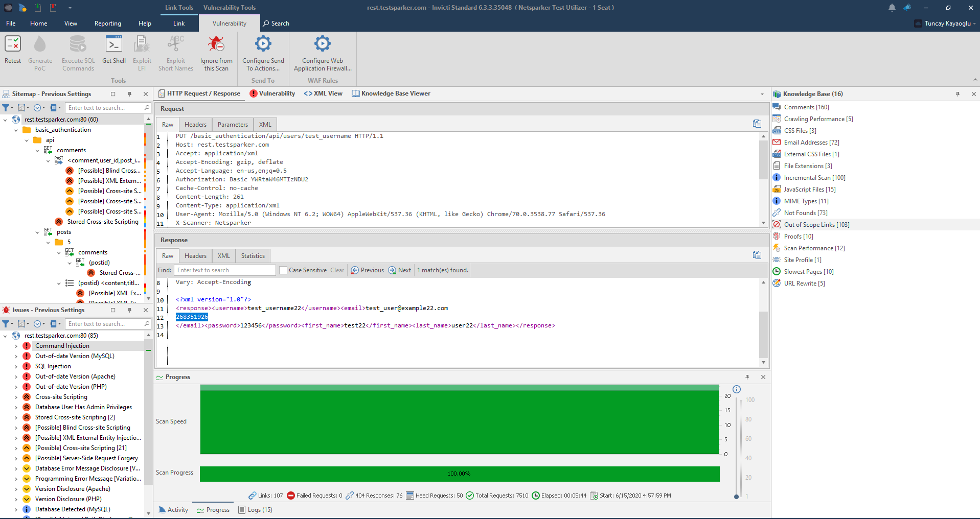
Task: Expand SQL Injection issue
Action: tap(16, 366)
